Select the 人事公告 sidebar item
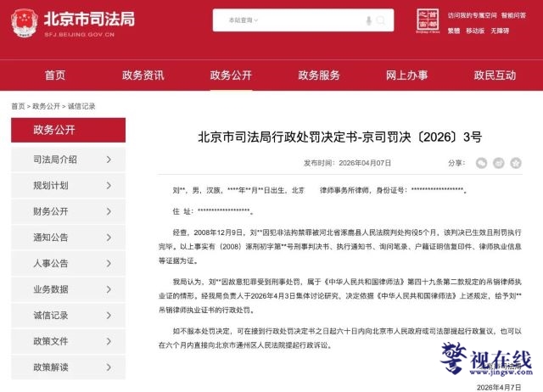This screenshot has width=543, height=392. click(x=68, y=264)
